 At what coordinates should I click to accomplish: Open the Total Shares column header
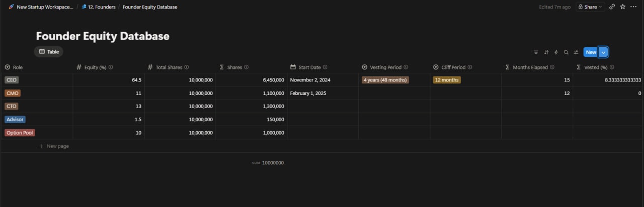click(x=180, y=67)
